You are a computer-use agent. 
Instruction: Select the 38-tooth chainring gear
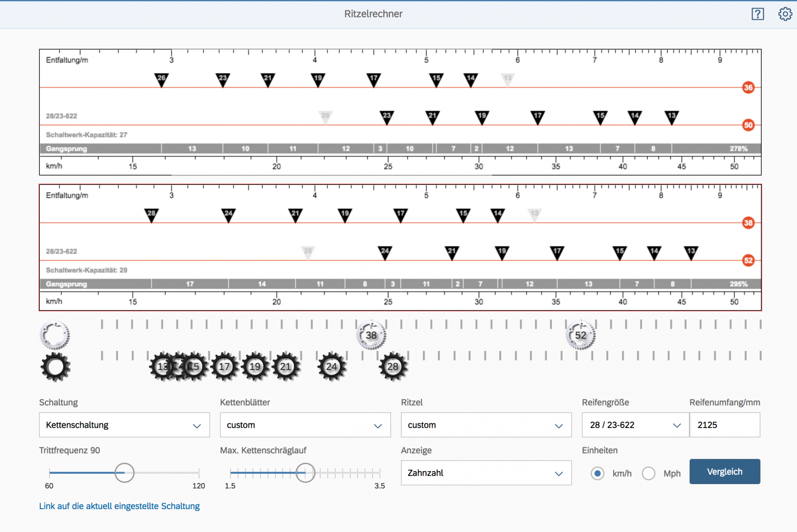pos(371,335)
